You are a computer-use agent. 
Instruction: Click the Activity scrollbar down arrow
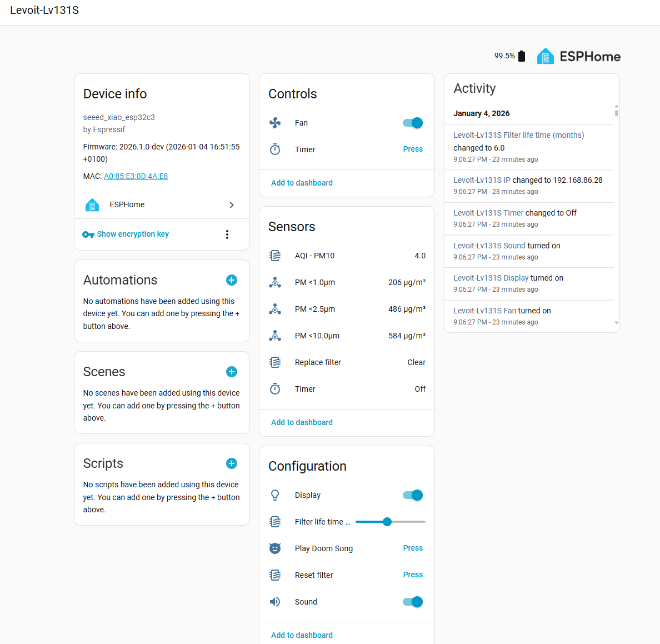point(616,323)
